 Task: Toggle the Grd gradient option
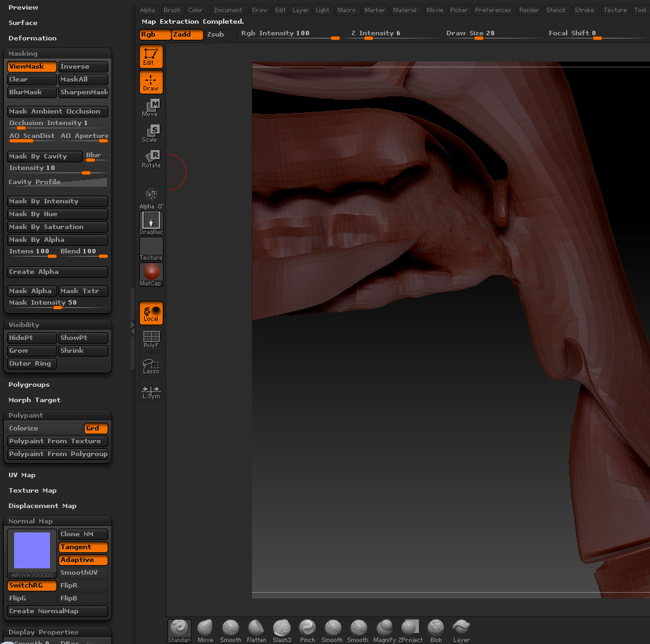pos(96,428)
